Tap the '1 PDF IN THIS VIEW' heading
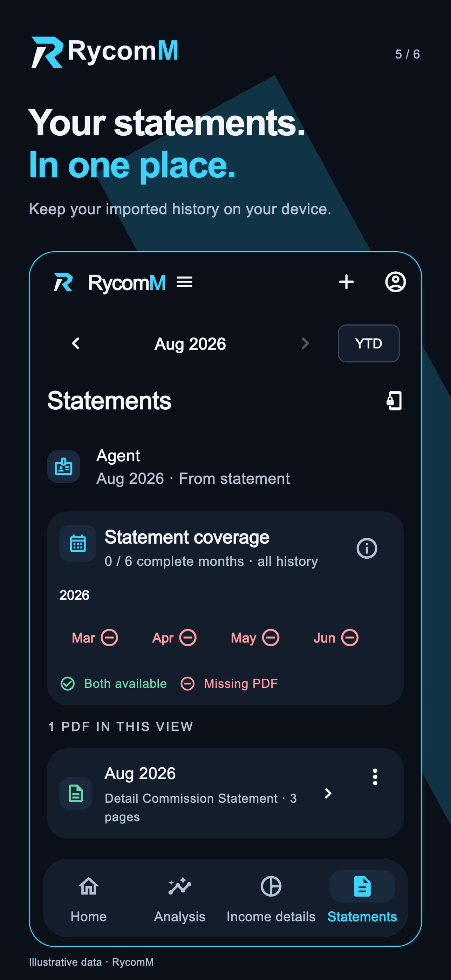The height and width of the screenshot is (980, 451). click(x=121, y=727)
